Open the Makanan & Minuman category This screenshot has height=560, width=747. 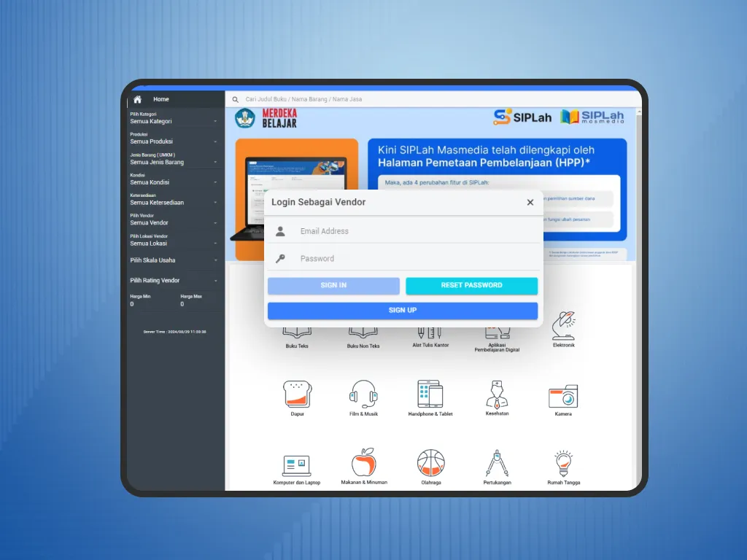point(363,462)
